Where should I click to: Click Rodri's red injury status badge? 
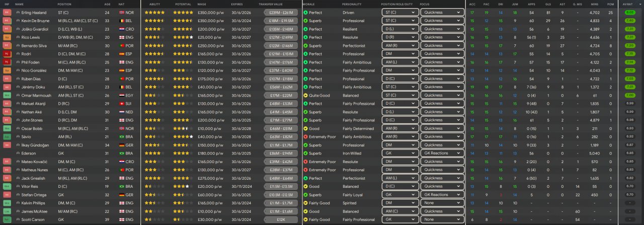(7, 54)
